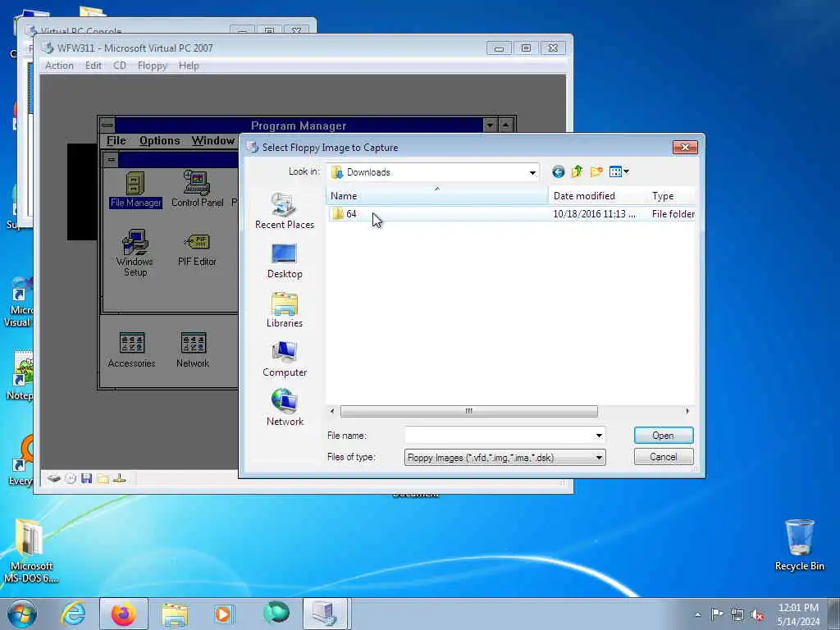Viewport: 840px width, 630px height.
Task: Click network adapter status icon in Virtual PC
Action: [x=120, y=478]
